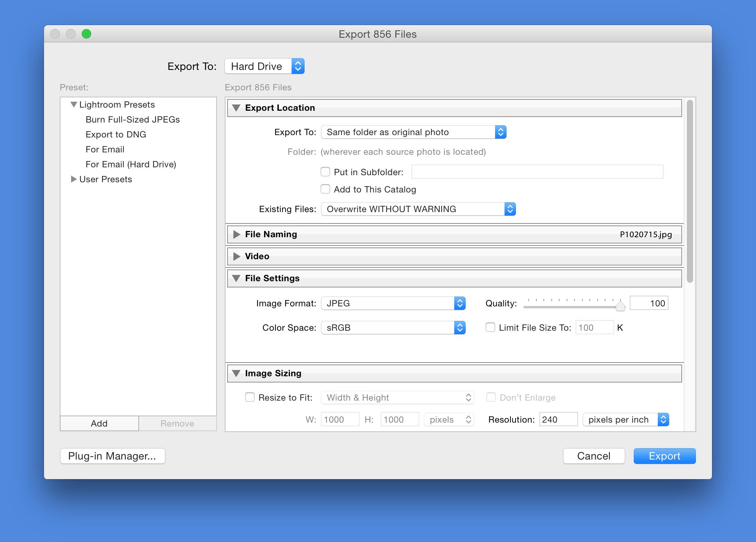The width and height of the screenshot is (756, 542).
Task: Enable the Add to This Catalog checkbox
Action: click(326, 189)
